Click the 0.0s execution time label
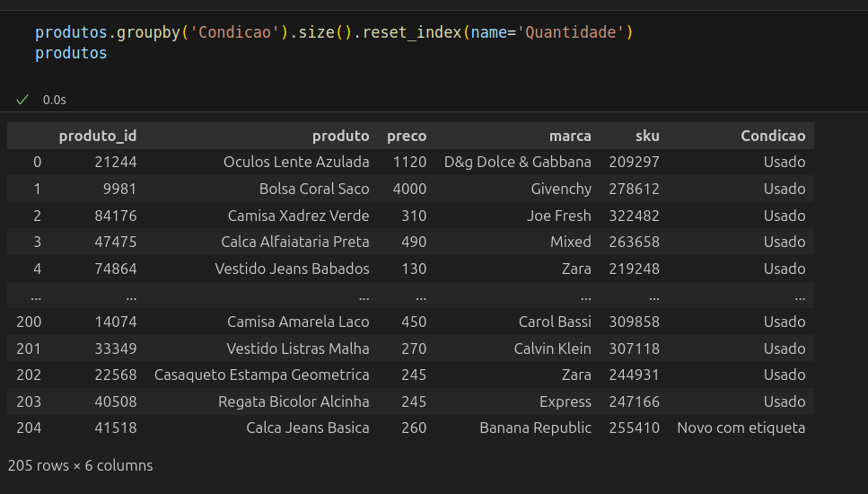The image size is (868, 494). point(54,100)
